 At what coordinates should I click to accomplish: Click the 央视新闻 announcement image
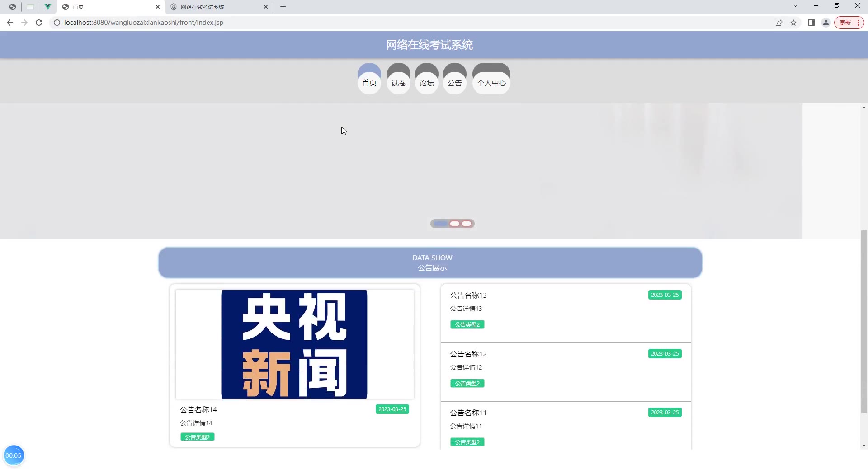coord(294,344)
